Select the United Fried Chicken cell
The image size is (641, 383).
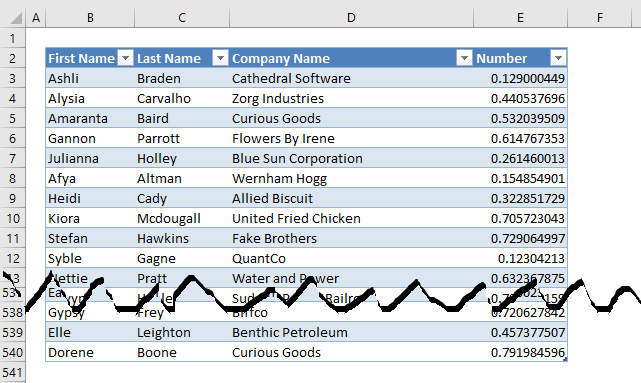point(351,218)
